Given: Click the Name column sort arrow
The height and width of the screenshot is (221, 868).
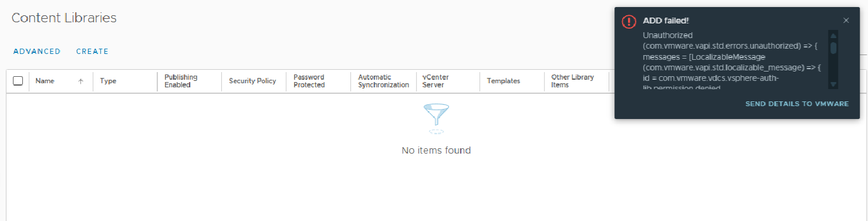Looking at the screenshot, I should (80, 81).
